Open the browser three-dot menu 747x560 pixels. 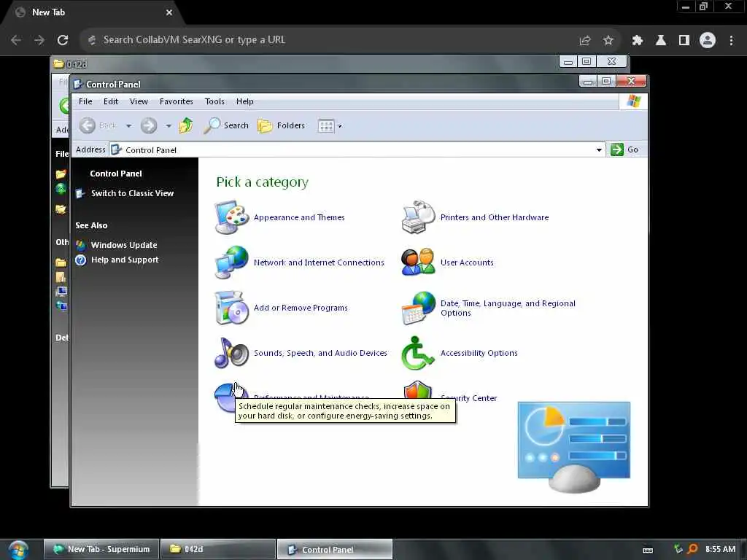[731, 41]
